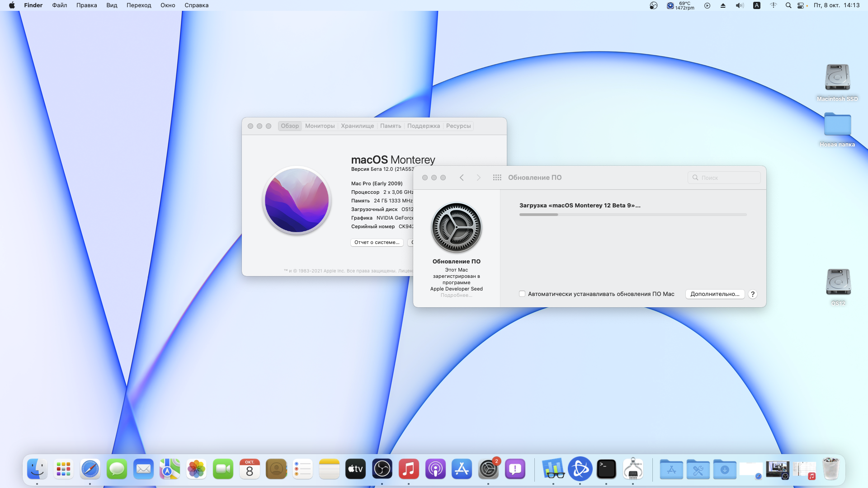Click the fan temperature monitor in menu bar

[680, 5]
